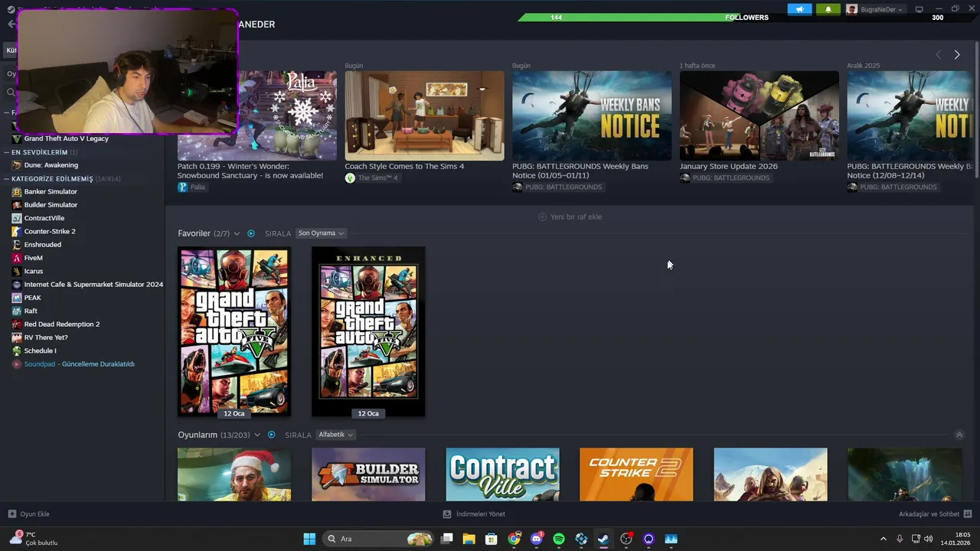Click the taskbar 'Ara' search box
Image resolution: width=980 pixels, height=551 pixels.
379,539
